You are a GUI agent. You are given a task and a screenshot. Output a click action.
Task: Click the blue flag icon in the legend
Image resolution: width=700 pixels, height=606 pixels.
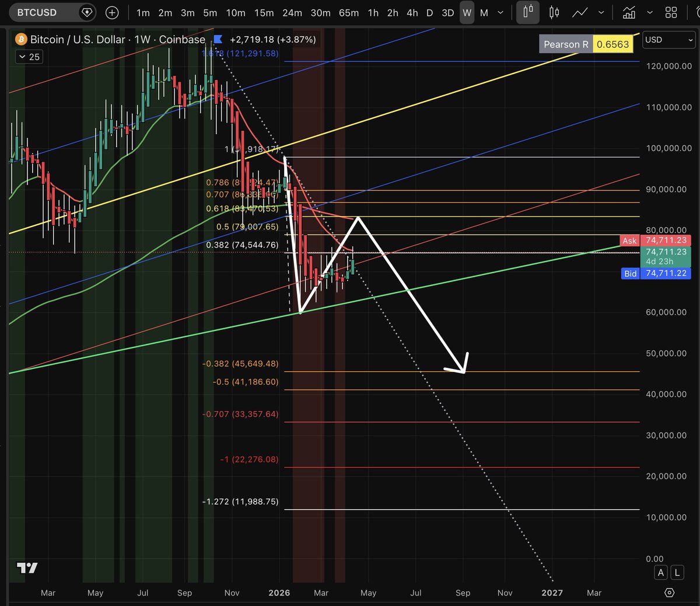pos(218,39)
